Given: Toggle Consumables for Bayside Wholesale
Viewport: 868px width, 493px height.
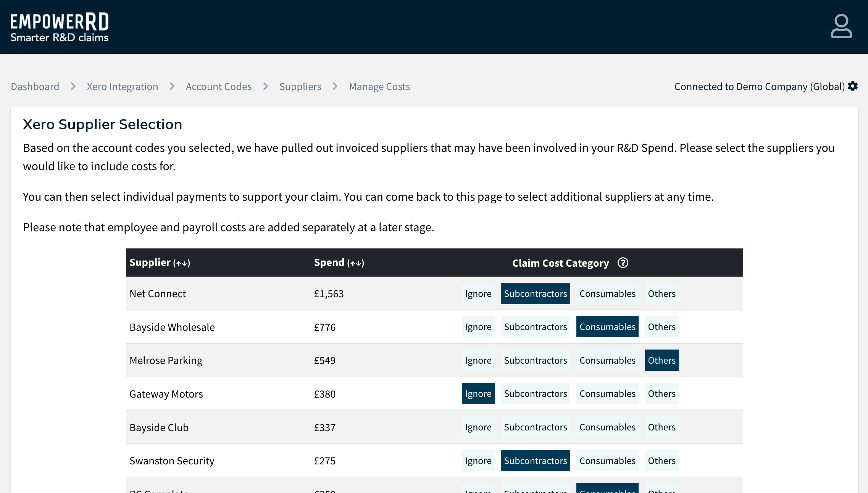Looking at the screenshot, I should pos(607,327).
